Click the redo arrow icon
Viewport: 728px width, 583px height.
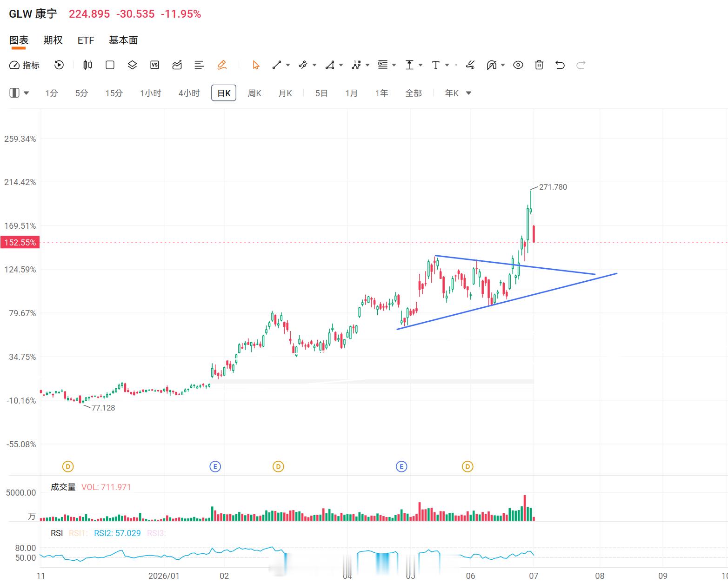coord(581,65)
